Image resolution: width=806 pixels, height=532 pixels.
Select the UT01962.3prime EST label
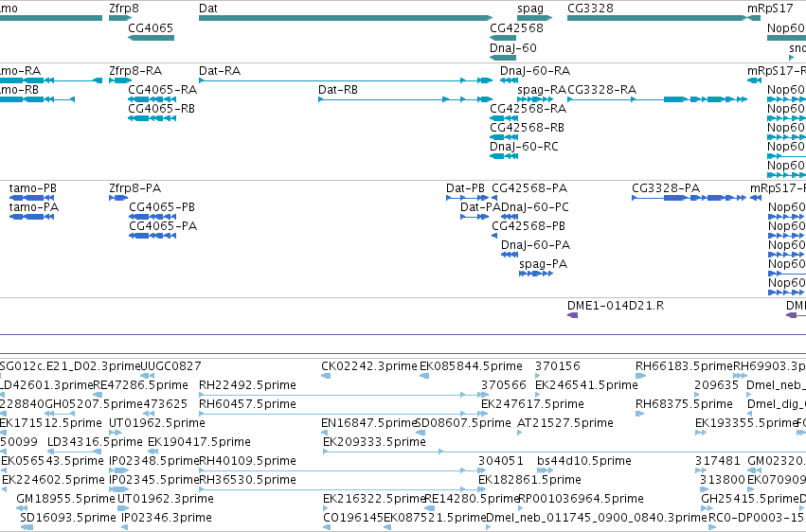165,499
